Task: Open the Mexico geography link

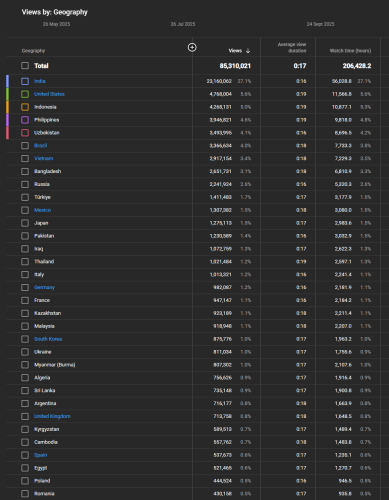Action: click(43, 210)
